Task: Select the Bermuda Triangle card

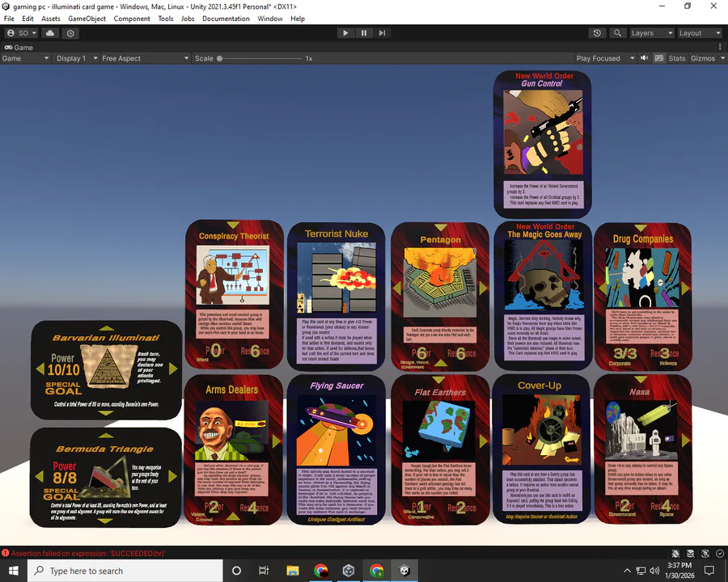Action: pyautogui.click(x=105, y=478)
